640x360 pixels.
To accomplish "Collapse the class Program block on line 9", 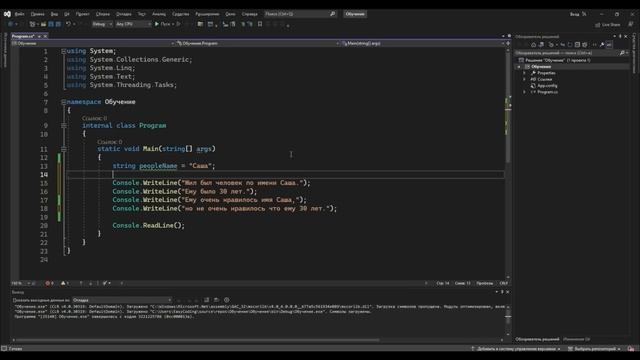I will 63,125.
